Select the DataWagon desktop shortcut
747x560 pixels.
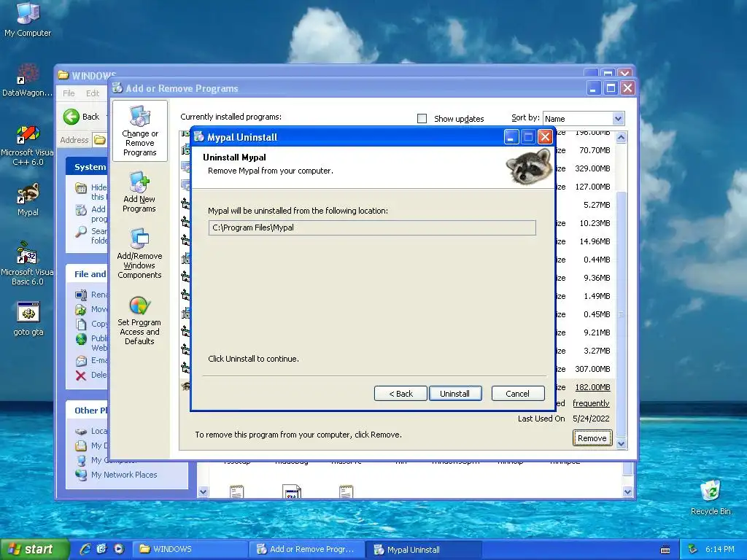[x=27, y=80]
